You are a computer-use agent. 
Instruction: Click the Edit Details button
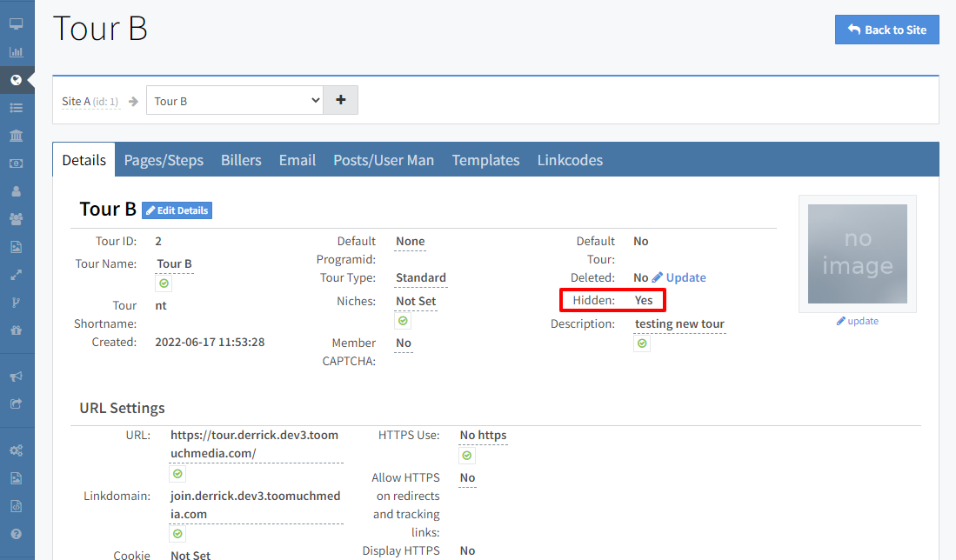click(x=177, y=210)
